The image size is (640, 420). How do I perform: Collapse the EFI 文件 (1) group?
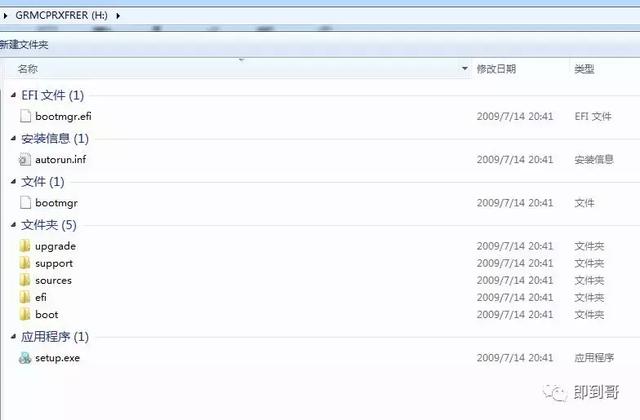pos(13,95)
